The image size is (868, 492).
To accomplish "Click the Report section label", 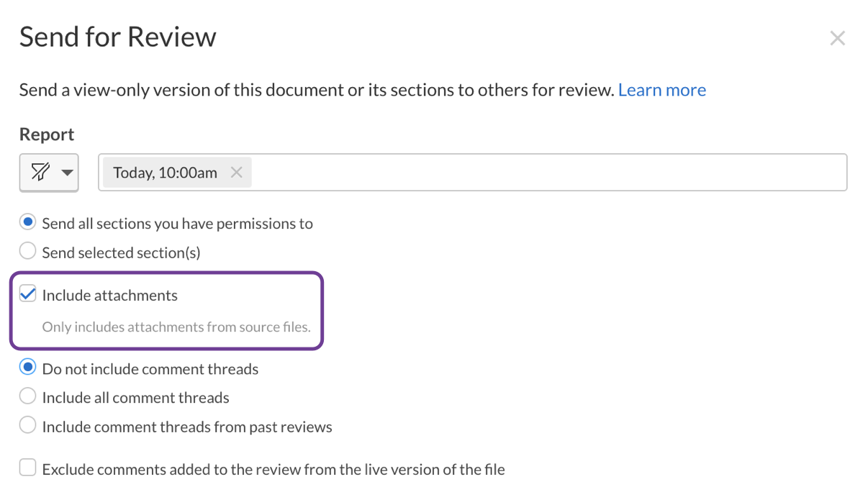I will pos(46,134).
